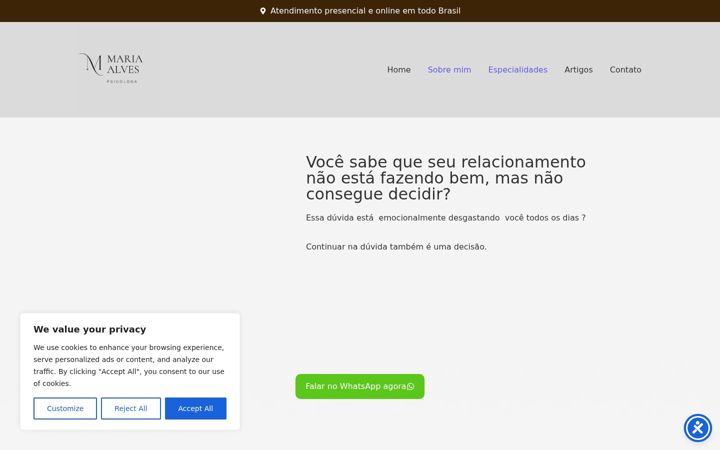Open the Contato page
This screenshot has width=720, height=450.
coord(625,70)
